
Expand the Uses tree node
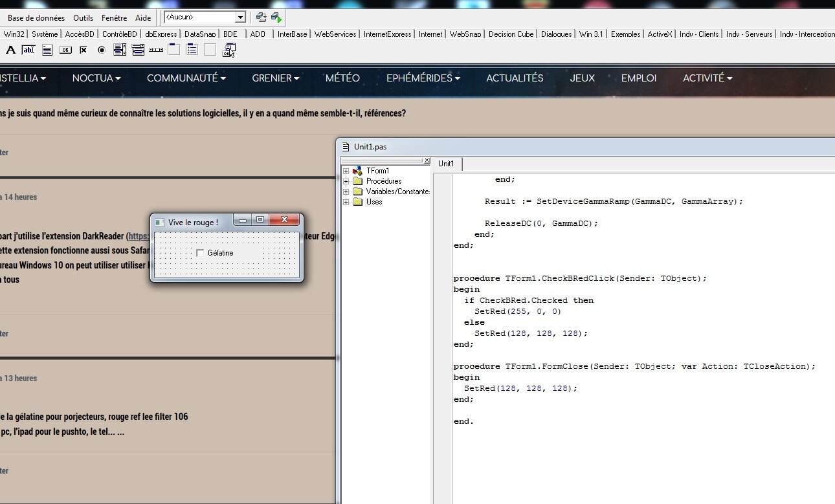[346, 202]
